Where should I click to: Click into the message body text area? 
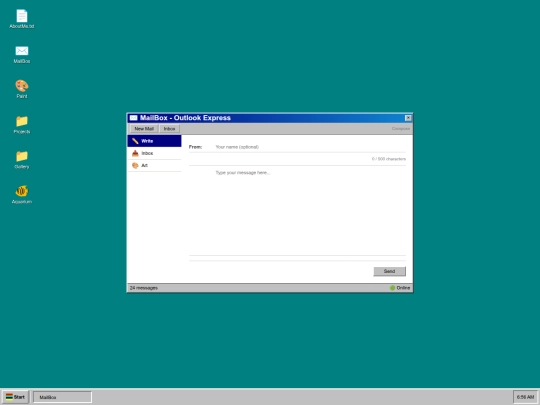point(310,211)
